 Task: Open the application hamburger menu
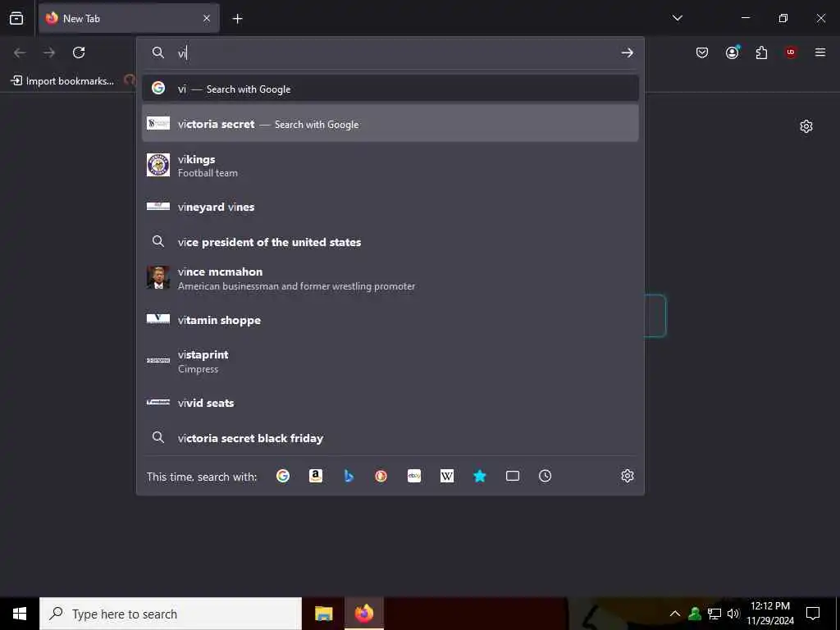(x=819, y=52)
